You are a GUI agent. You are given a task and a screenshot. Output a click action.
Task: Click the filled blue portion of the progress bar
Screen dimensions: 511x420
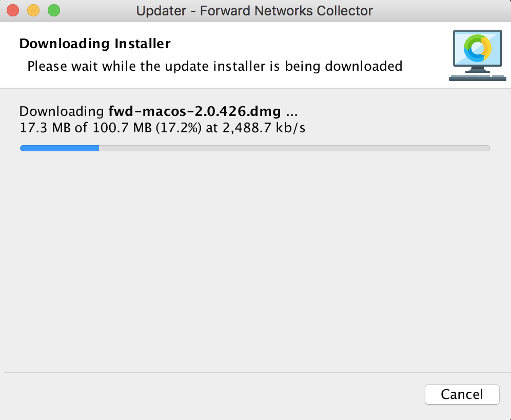59,148
